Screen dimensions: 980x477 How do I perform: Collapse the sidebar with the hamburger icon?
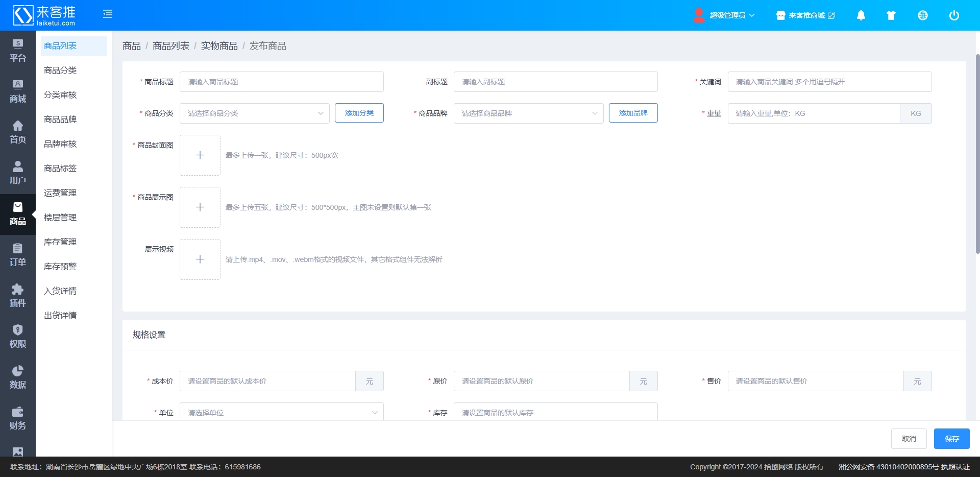tap(108, 14)
